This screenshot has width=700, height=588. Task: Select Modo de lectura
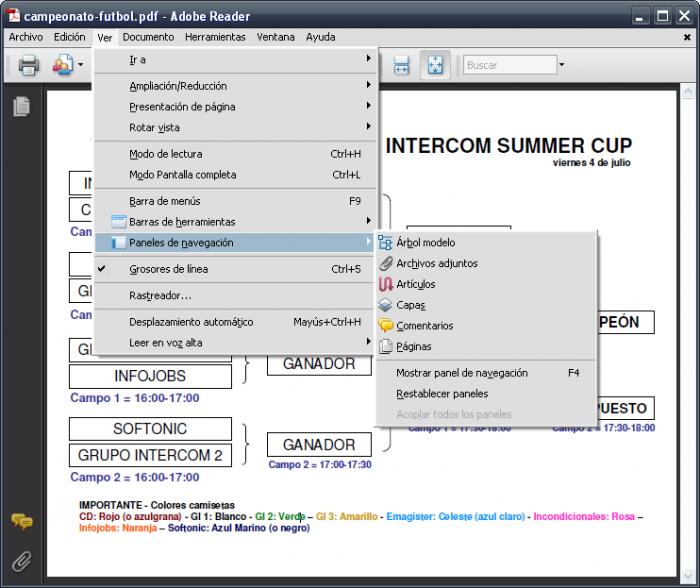coord(235,154)
